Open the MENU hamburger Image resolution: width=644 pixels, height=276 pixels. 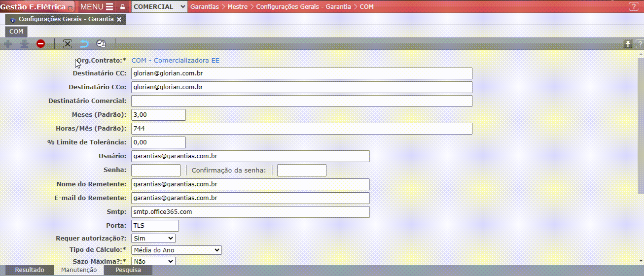[97, 7]
